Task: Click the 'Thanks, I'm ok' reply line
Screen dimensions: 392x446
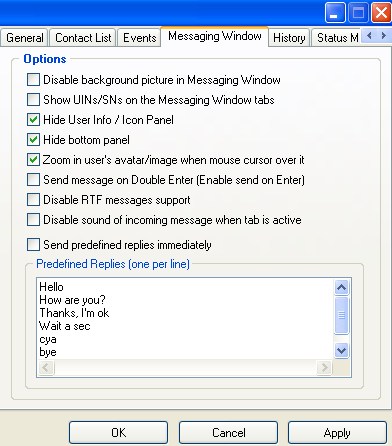Action: pyautogui.click(x=74, y=313)
